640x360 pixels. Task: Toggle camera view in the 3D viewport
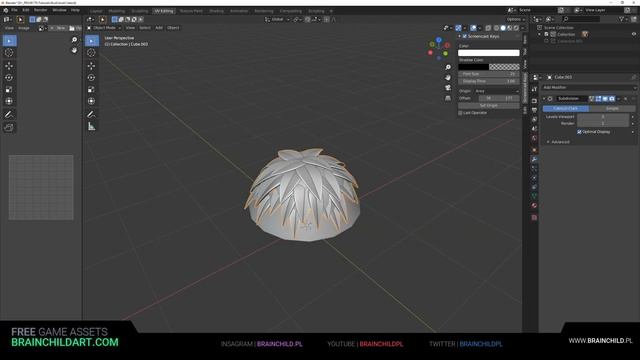tap(448, 88)
